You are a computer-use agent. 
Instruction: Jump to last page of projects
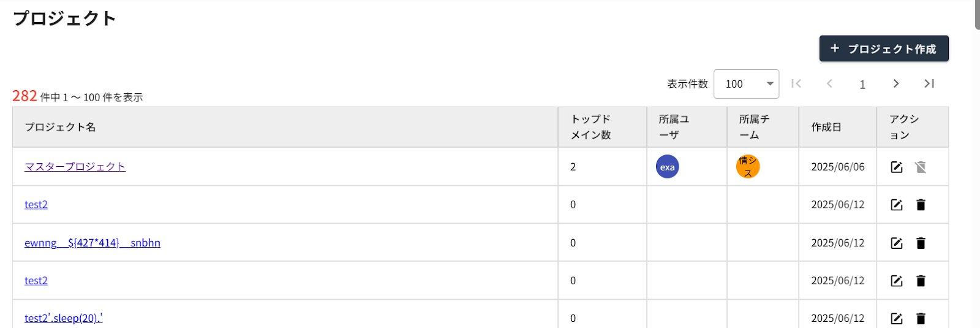click(929, 83)
